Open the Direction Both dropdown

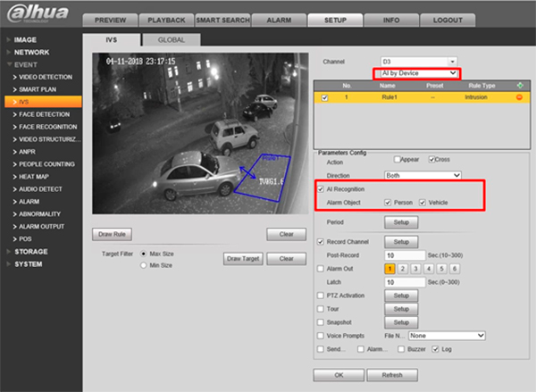coord(423,175)
